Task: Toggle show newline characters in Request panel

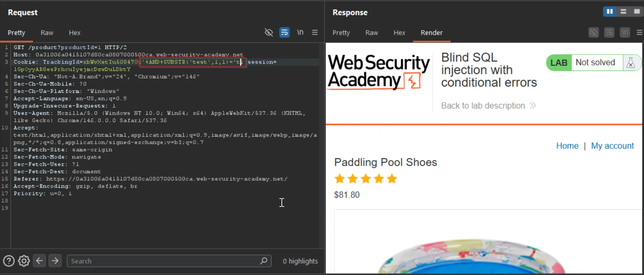Action: (300, 32)
